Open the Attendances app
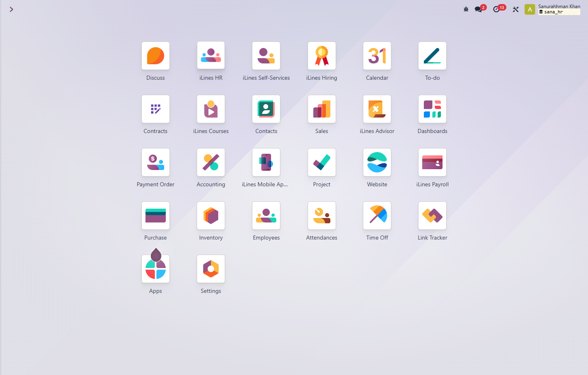588x375 pixels. coord(322,216)
